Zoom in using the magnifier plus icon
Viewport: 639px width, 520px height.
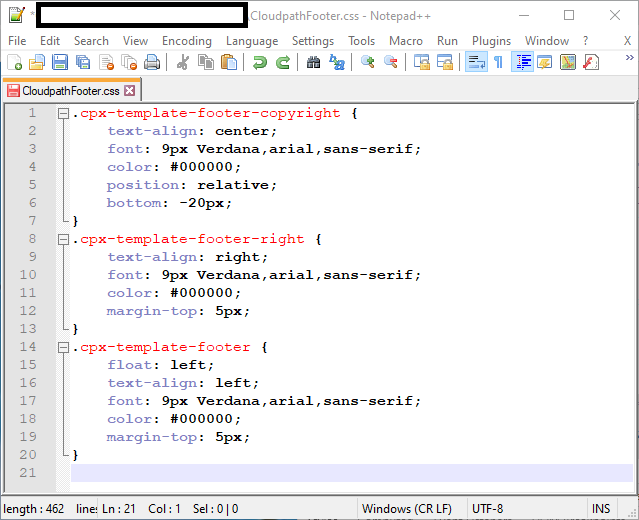coord(368,62)
